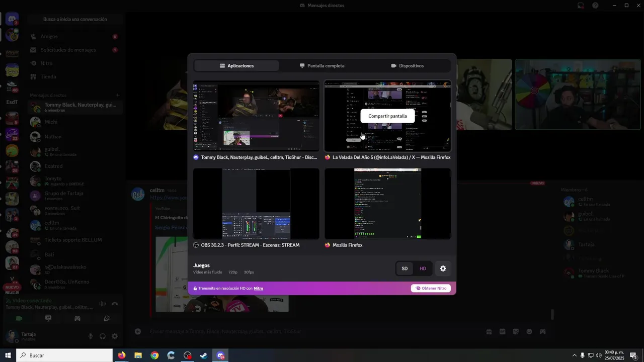
Task: Select the OBS 30.2.3 window thumbnail
Action: [256, 204]
